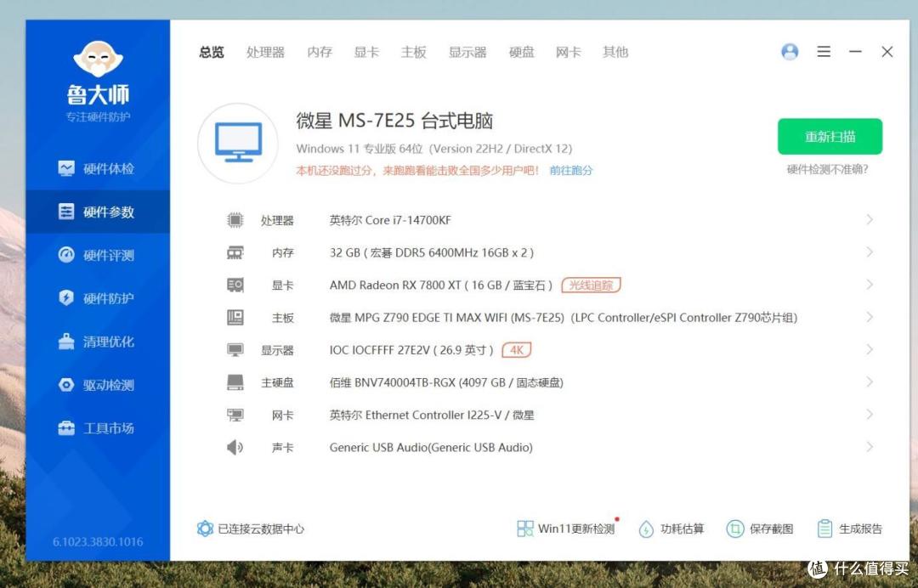Click the 鲁大师 logo avatar

click(x=98, y=59)
